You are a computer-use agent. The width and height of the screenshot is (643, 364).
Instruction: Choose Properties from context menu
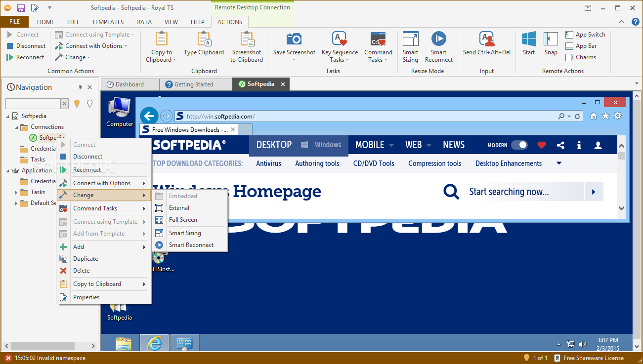point(103,297)
